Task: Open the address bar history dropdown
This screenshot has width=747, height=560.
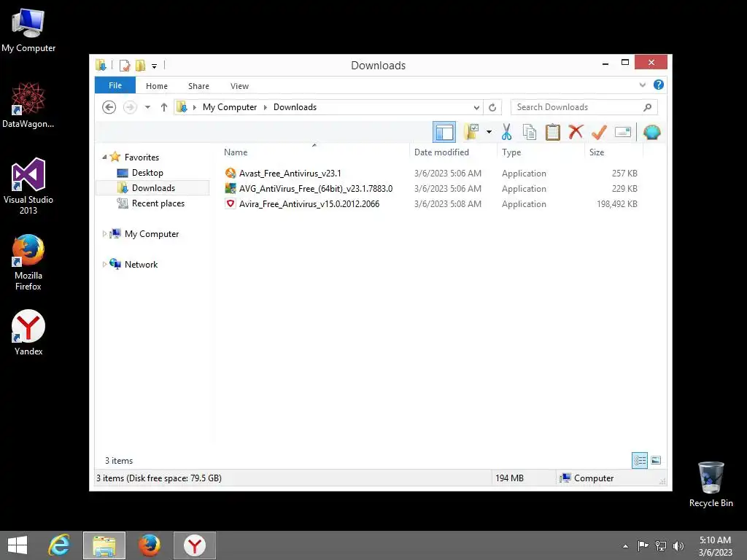Action: point(476,107)
